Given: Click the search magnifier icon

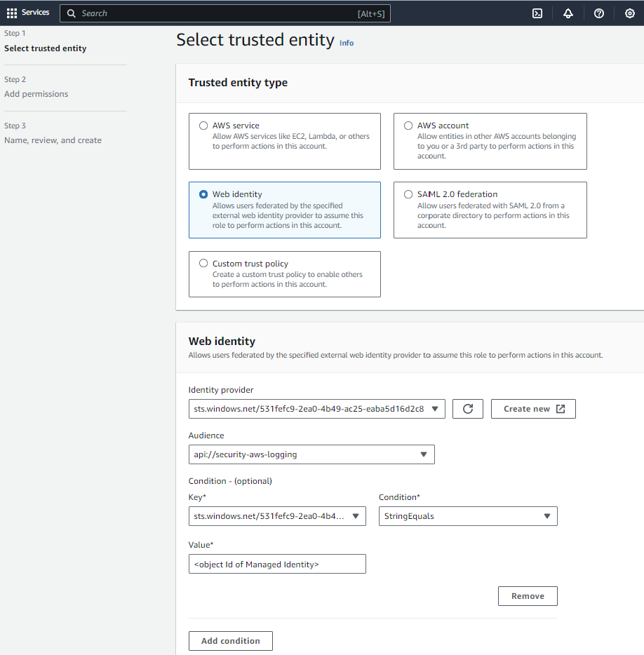Looking at the screenshot, I should click(72, 13).
